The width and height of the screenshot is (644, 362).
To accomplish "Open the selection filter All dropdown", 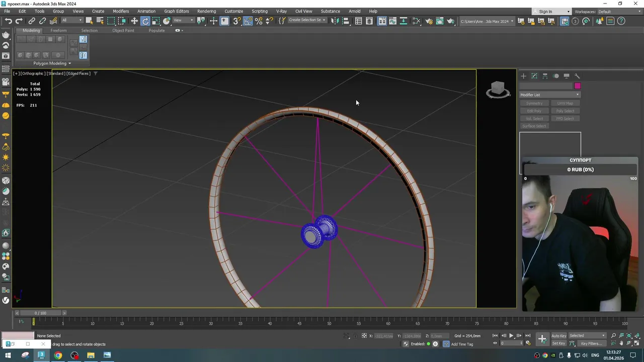I will 72,20.
